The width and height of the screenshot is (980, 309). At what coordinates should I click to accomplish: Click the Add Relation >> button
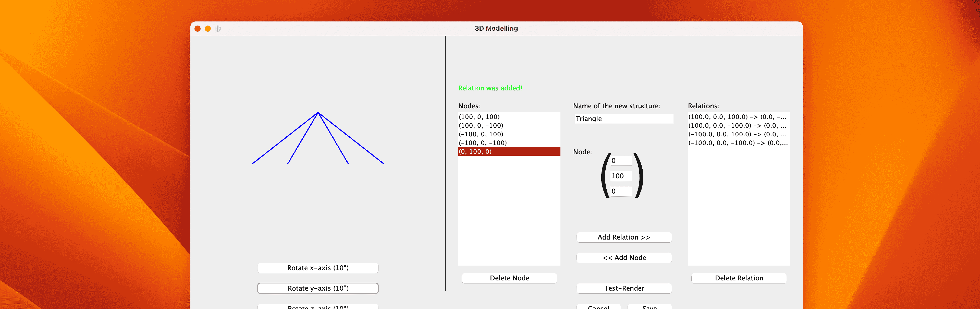[624, 237]
